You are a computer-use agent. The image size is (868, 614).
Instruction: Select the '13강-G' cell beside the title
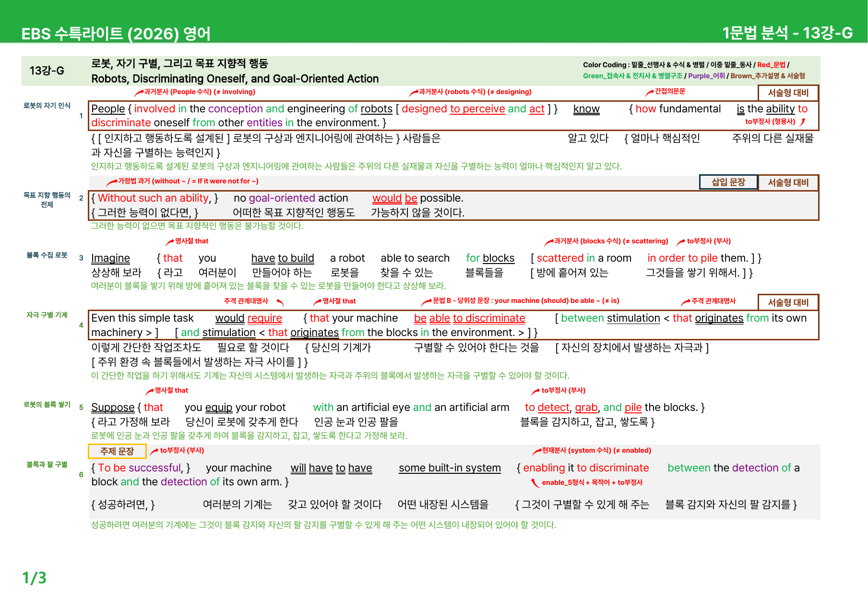47,71
